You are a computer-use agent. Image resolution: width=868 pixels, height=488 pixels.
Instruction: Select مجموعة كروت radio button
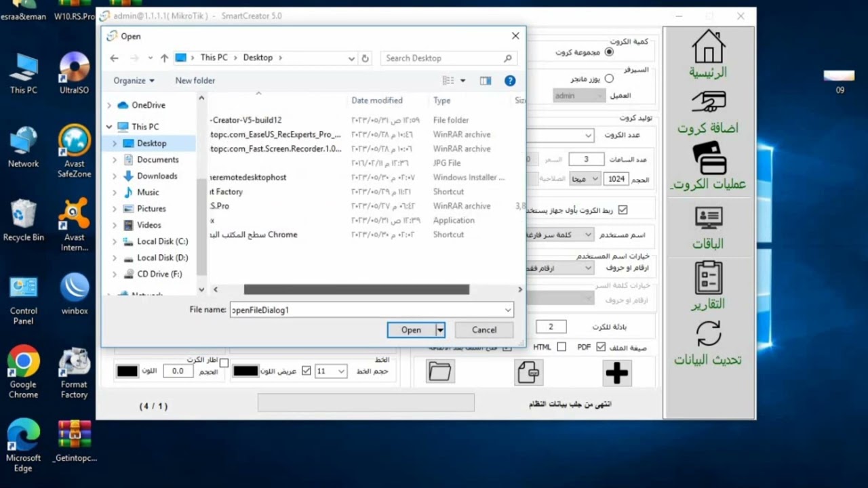pyautogui.click(x=608, y=52)
